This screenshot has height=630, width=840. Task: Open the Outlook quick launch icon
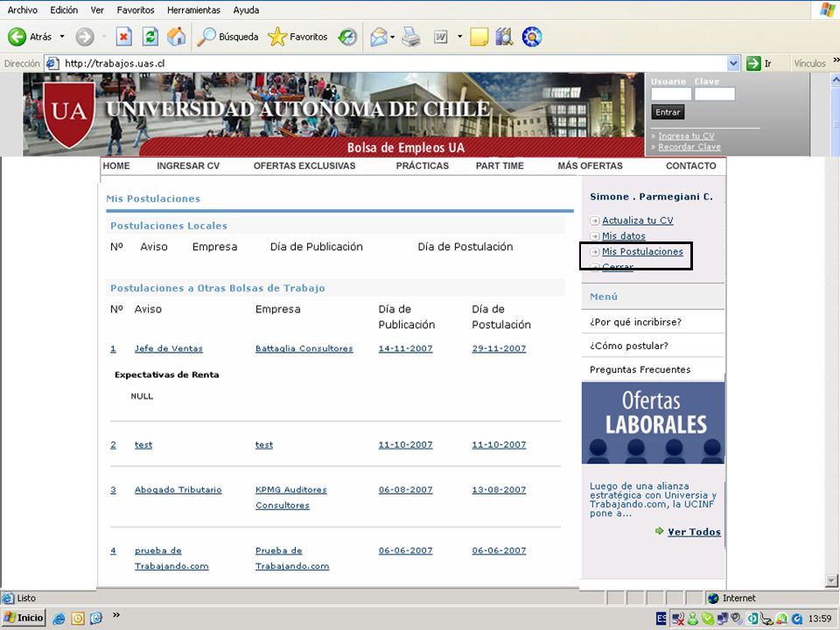click(78, 619)
